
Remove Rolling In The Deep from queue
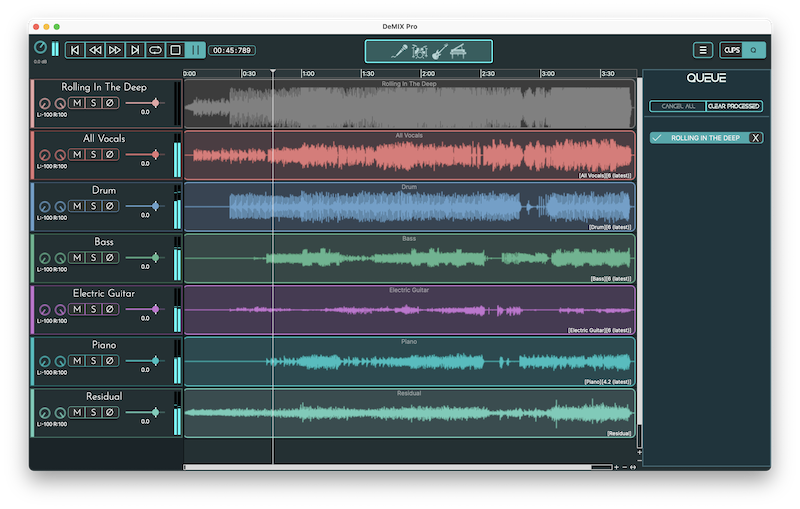[x=756, y=138]
